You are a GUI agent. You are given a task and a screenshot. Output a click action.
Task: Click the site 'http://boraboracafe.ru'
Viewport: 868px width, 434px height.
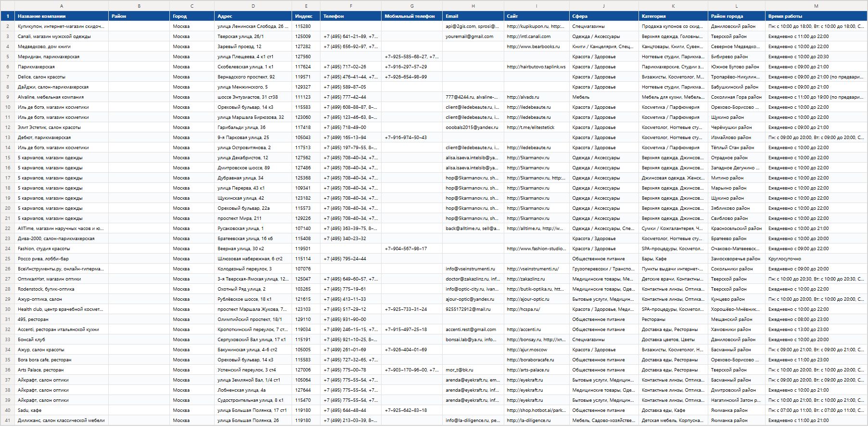536,360
